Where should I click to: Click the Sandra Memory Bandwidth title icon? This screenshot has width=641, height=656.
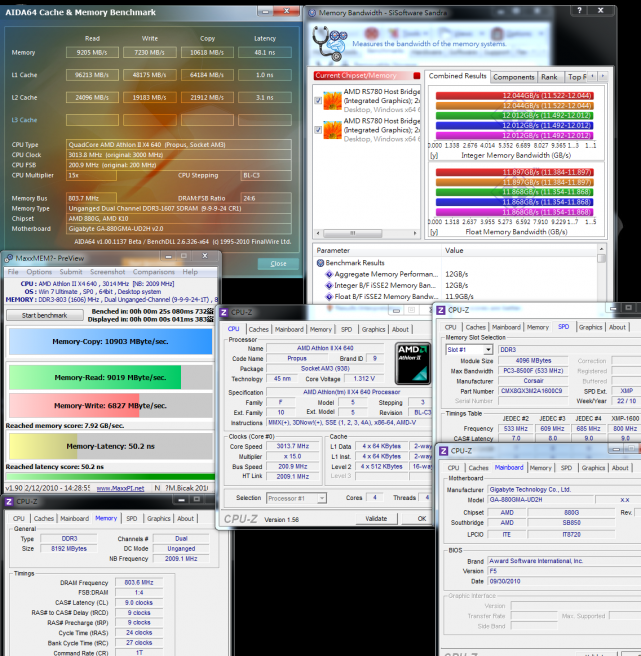pos(312,13)
